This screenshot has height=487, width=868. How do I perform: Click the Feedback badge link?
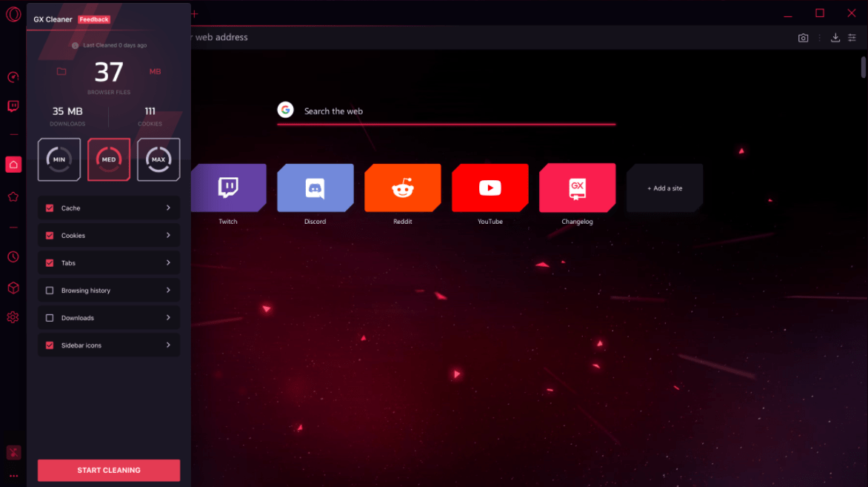pyautogui.click(x=94, y=19)
